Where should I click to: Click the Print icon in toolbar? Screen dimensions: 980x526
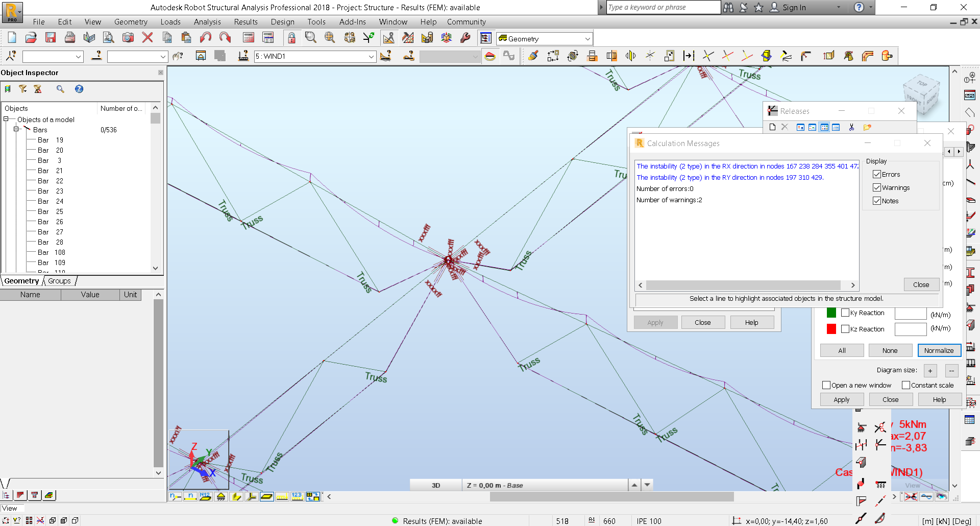70,38
